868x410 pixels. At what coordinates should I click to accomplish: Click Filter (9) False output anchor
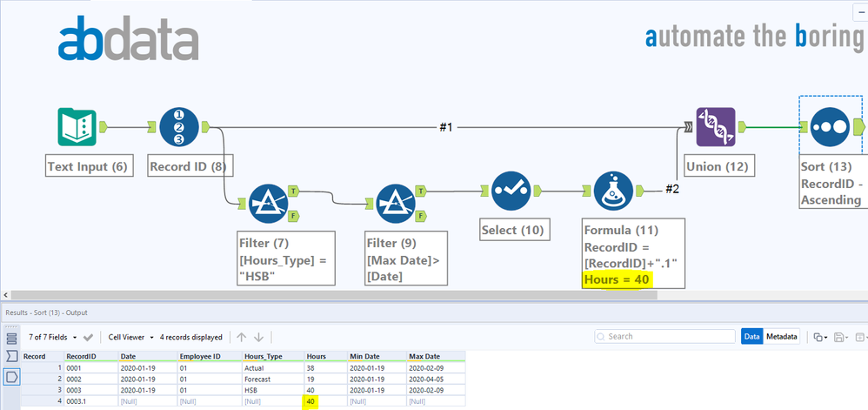tap(422, 216)
